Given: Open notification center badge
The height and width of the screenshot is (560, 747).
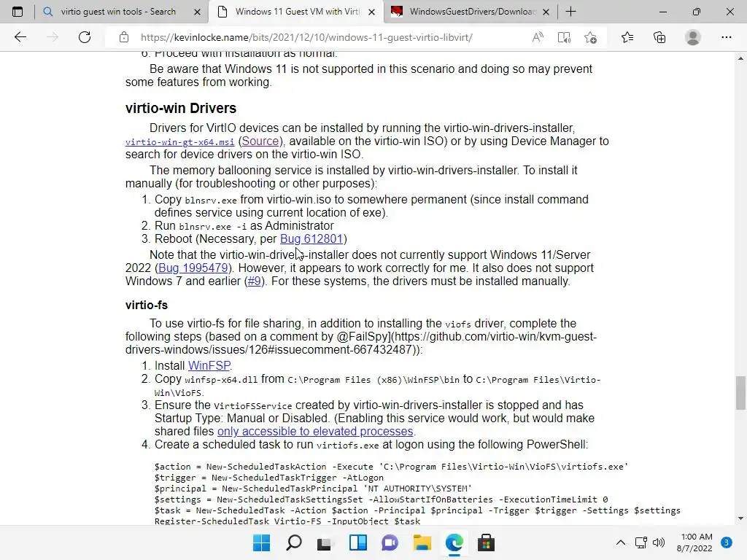Looking at the screenshot, I should pos(727,542).
